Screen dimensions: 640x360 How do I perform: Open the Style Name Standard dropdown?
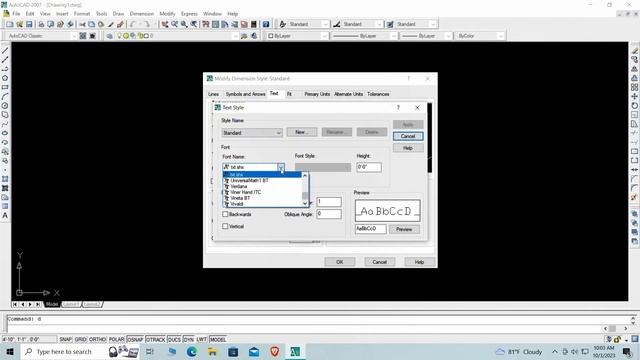(x=252, y=133)
